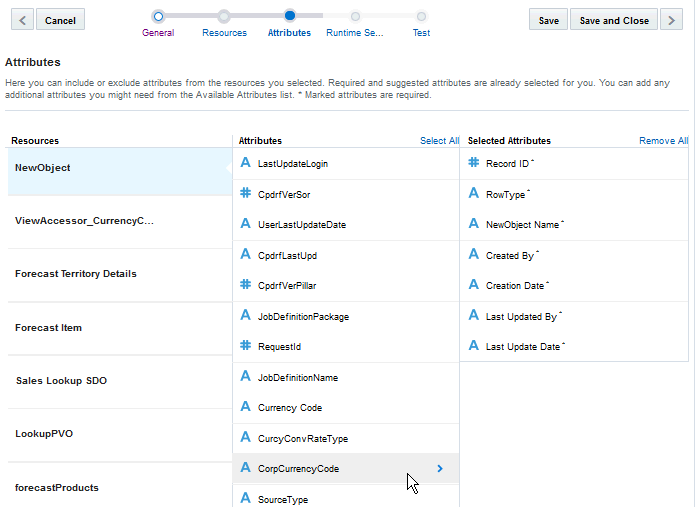Click the text icon beside Created By
The image size is (695, 507).
[x=474, y=255]
